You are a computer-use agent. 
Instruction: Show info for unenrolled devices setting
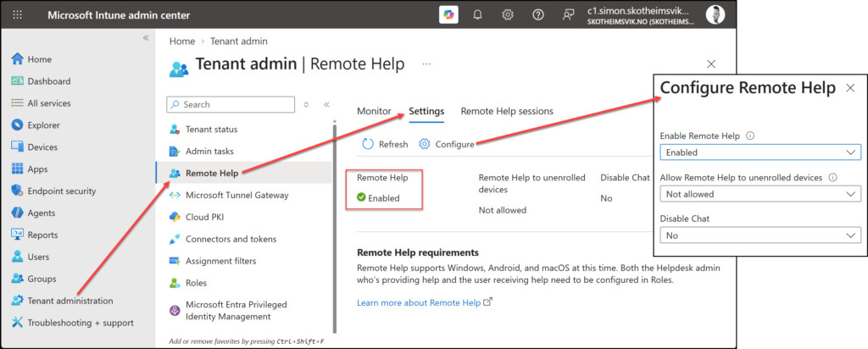832,178
